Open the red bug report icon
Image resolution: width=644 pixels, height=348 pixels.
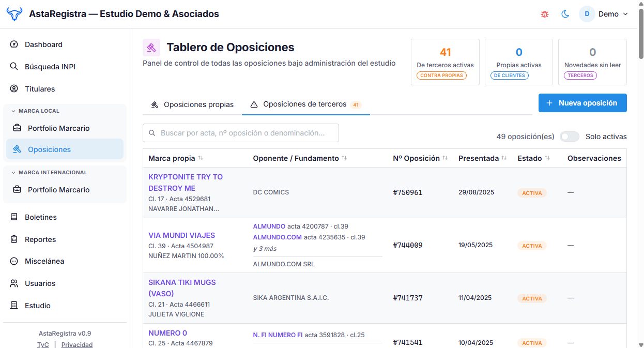click(x=544, y=14)
